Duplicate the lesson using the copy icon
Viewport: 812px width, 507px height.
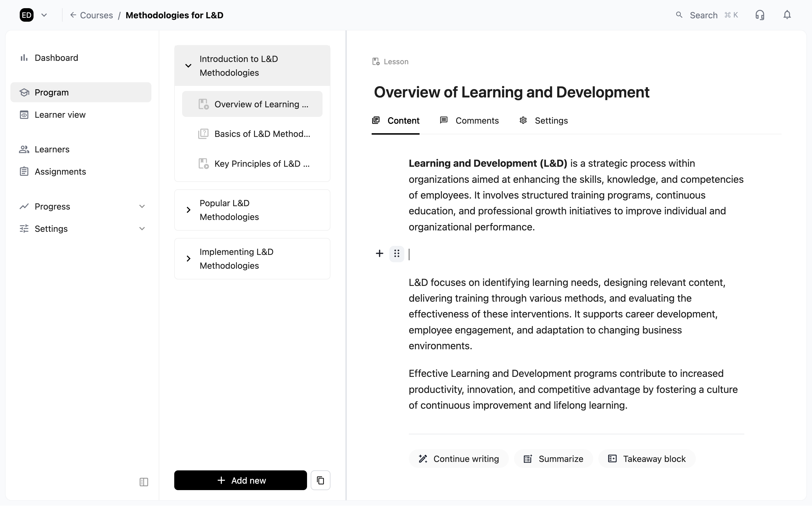coord(320,480)
